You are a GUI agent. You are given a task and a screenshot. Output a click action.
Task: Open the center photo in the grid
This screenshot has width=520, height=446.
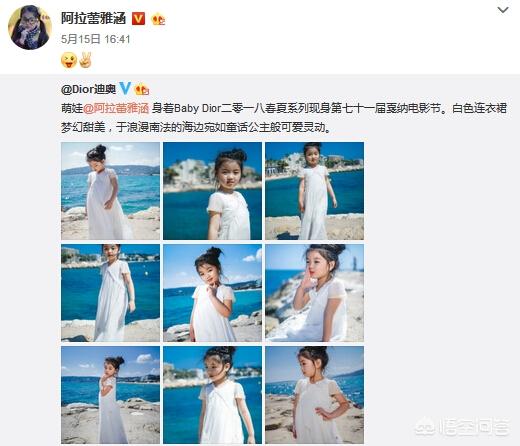212,293
